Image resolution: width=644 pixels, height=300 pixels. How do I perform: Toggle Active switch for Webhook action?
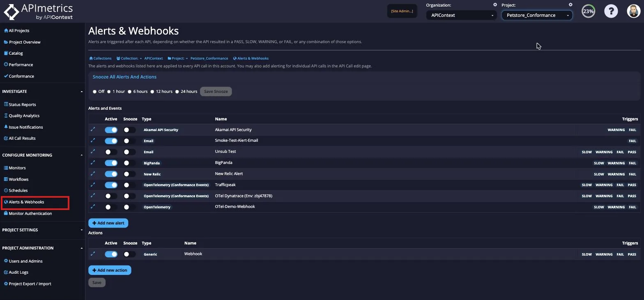[x=111, y=254]
